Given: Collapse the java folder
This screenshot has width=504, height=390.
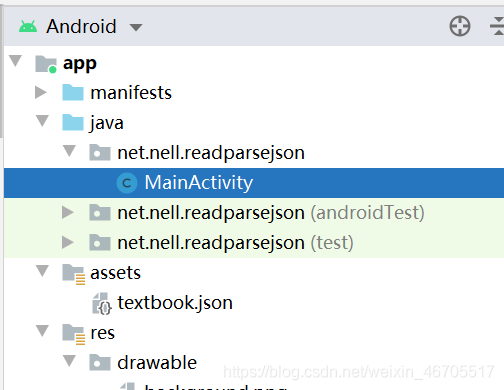Looking at the screenshot, I should click(x=42, y=121).
